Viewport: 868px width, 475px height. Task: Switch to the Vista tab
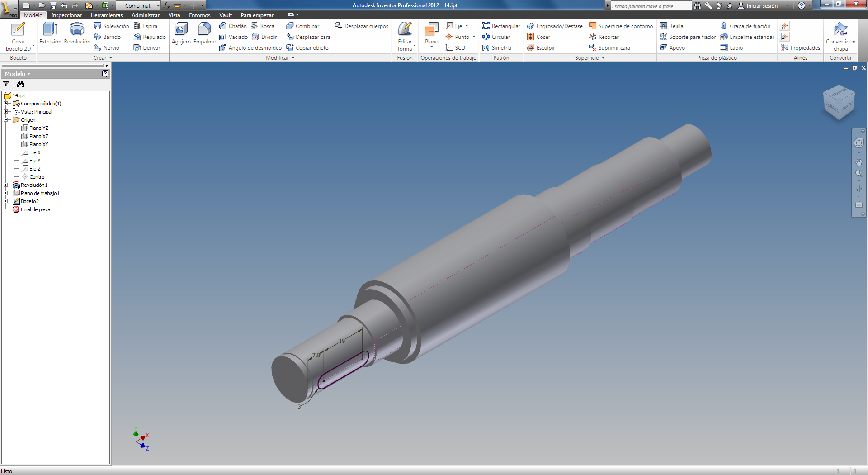(x=174, y=15)
